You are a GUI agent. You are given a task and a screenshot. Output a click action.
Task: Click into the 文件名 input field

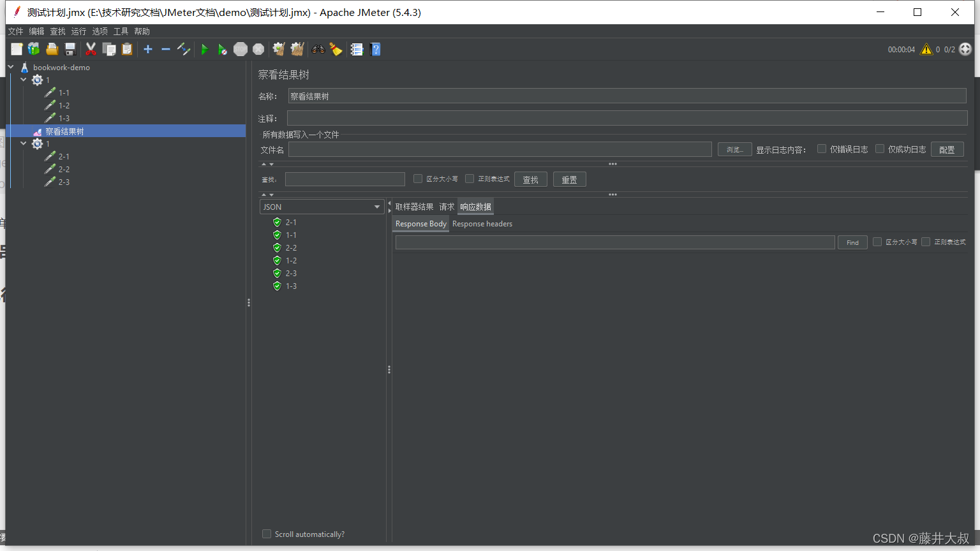500,149
